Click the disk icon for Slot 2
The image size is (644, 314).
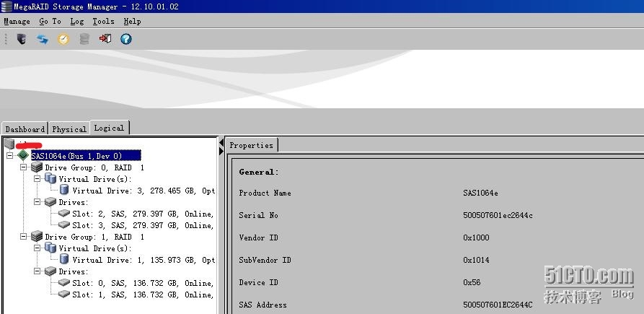point(64,214)
